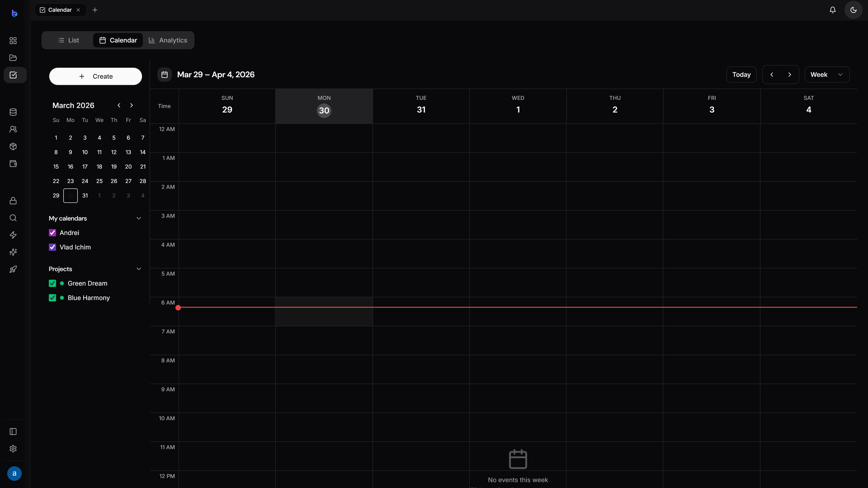The width and height of the screenshot is (868, 488).
Task: Open the lock icon in sidebar
Action: pyautogui.click(x=13, y=201)
